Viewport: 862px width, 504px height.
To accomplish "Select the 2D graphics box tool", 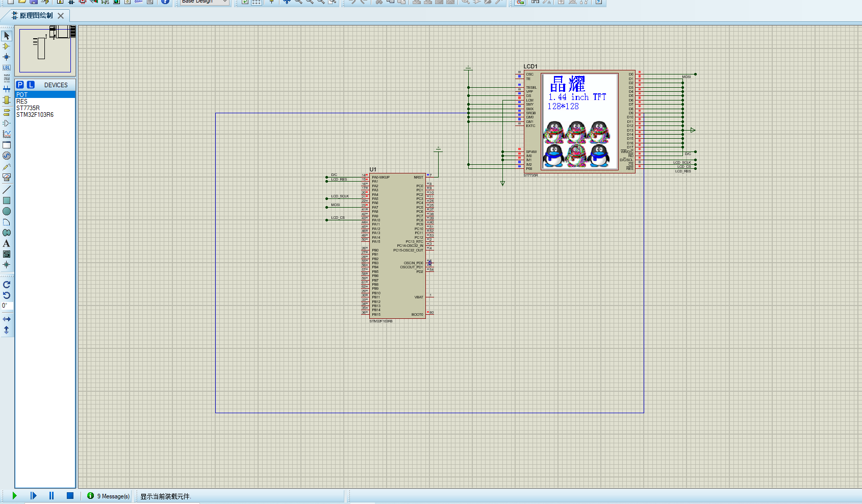I will [x=7, y=200].
